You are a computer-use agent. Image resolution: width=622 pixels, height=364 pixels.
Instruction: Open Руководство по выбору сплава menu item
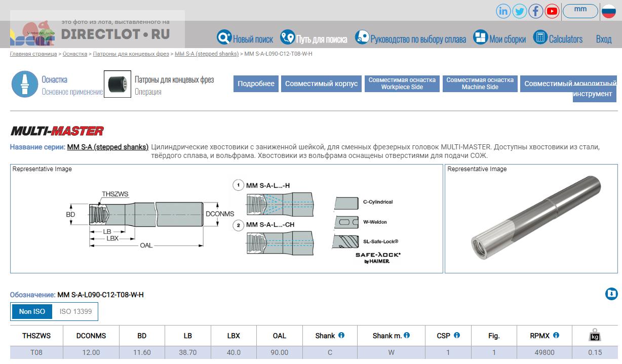click(418, 39)
